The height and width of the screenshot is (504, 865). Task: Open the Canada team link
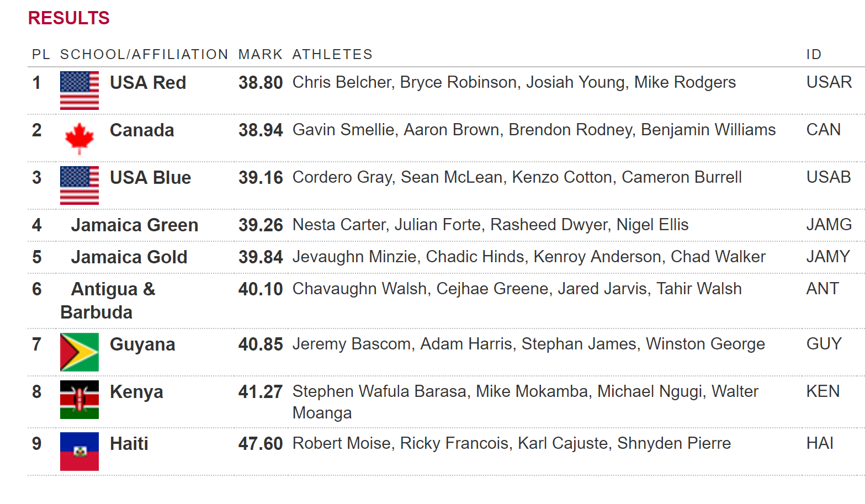coord(142,130)
